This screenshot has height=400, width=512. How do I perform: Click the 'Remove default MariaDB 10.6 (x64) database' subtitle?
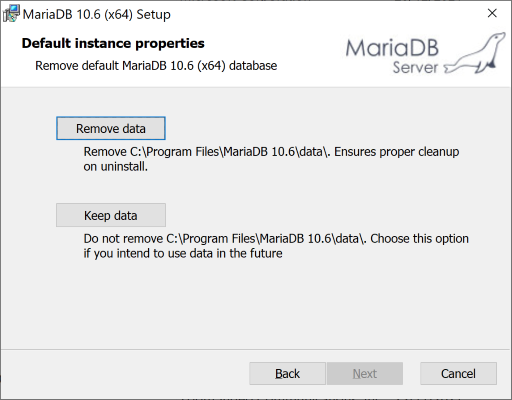coord(156,66)
